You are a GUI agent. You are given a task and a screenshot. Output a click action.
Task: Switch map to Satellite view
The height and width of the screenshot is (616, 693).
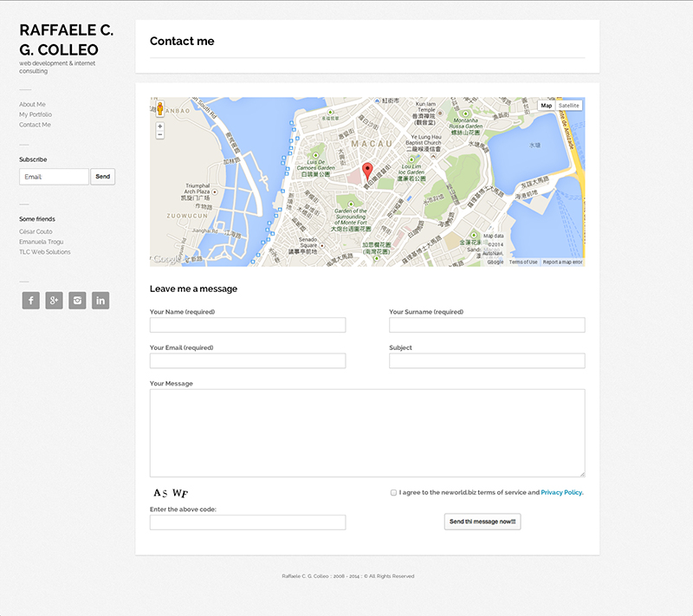click(x=568, y=106)
